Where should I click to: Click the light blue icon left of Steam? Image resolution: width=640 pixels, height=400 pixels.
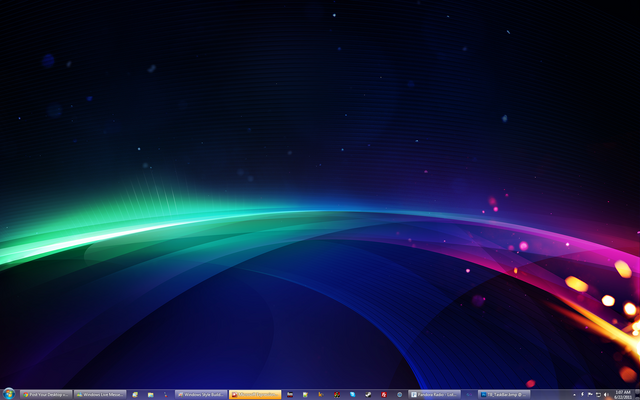point(353,394)
